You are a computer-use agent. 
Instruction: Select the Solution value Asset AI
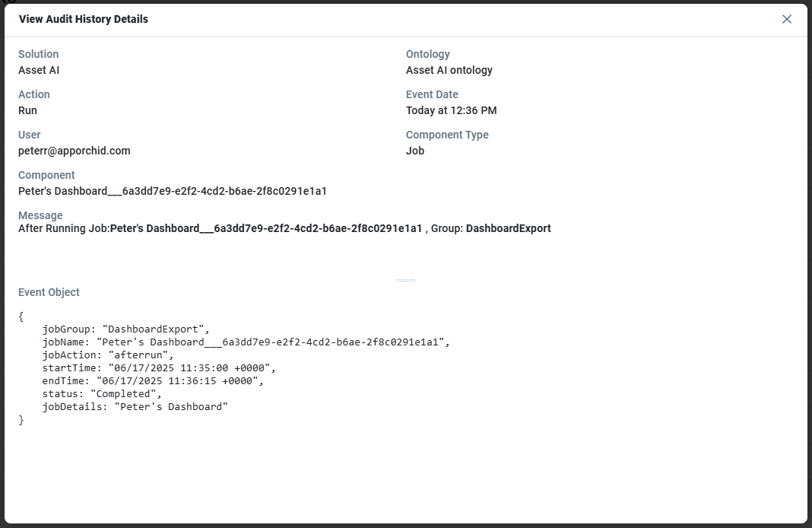tap(39, 70)
